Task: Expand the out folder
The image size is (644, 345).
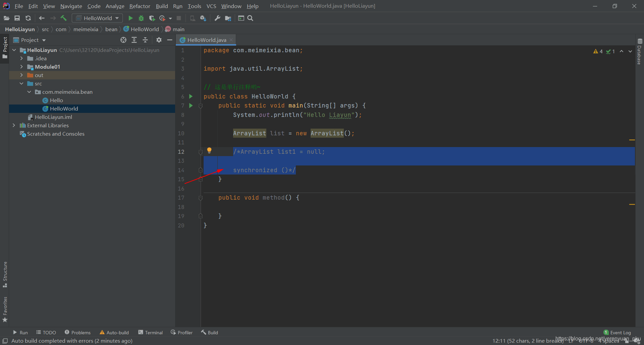Action: [x=21, y=75]
